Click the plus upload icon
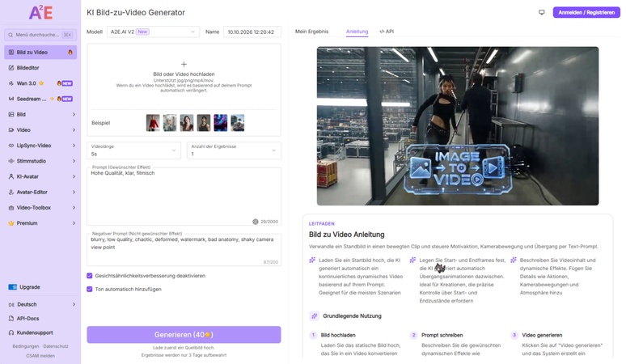This screenshot has height=364, width=626. (x=184, y=64)
